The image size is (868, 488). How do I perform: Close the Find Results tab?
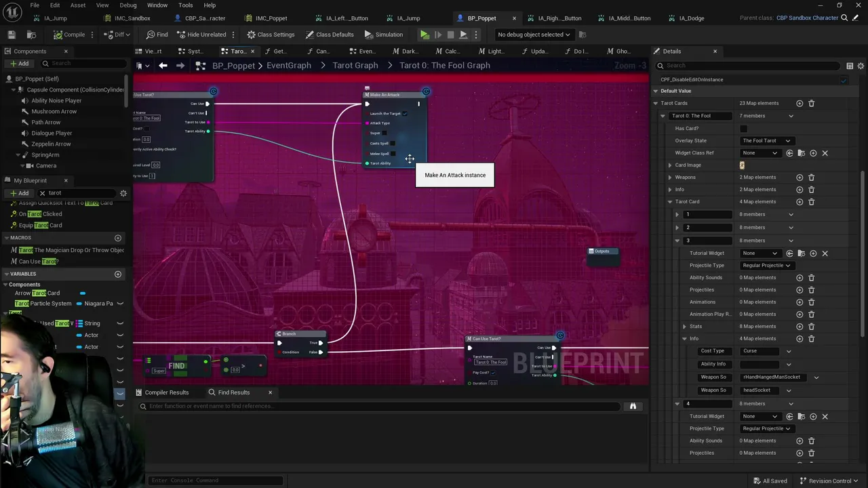pyautogui.click(x=270, y=392)
